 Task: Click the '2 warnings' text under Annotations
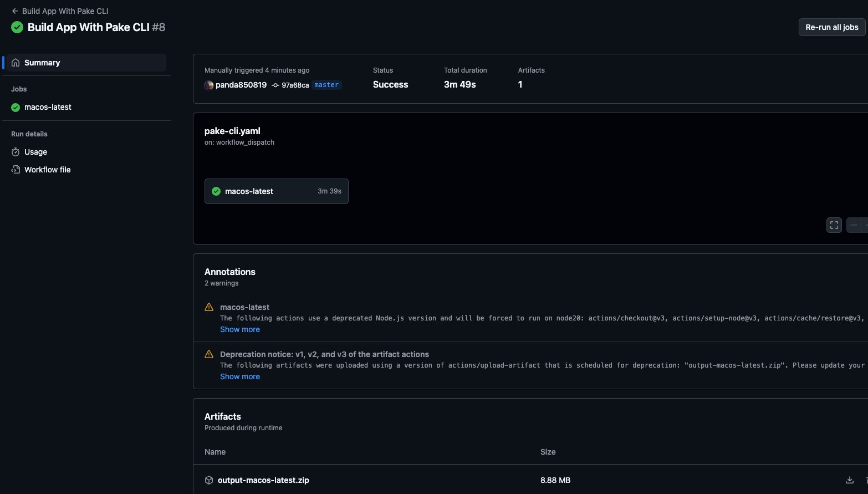point(222,283)
